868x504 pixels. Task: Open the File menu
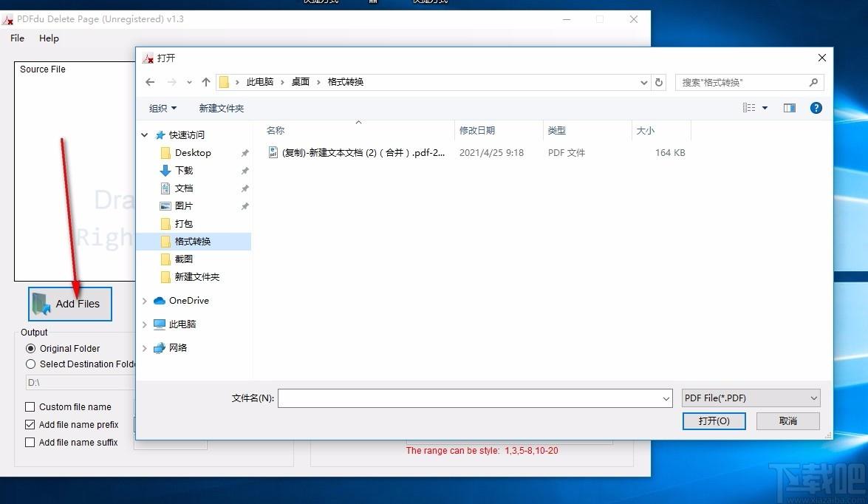click(x=17, y=38)
